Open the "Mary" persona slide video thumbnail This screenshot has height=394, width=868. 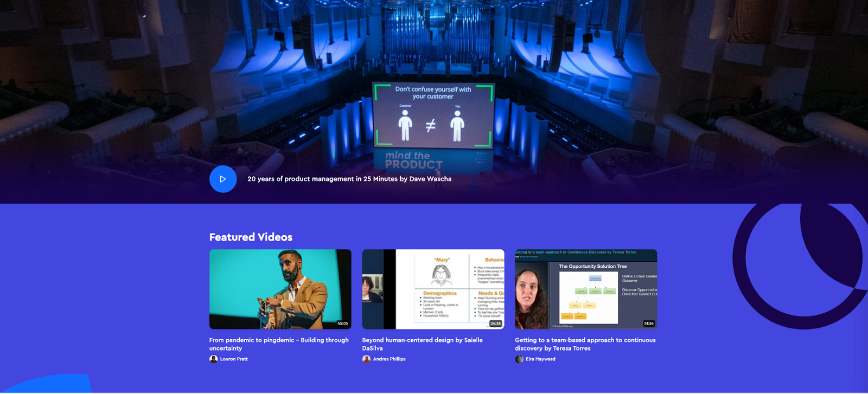433,289
